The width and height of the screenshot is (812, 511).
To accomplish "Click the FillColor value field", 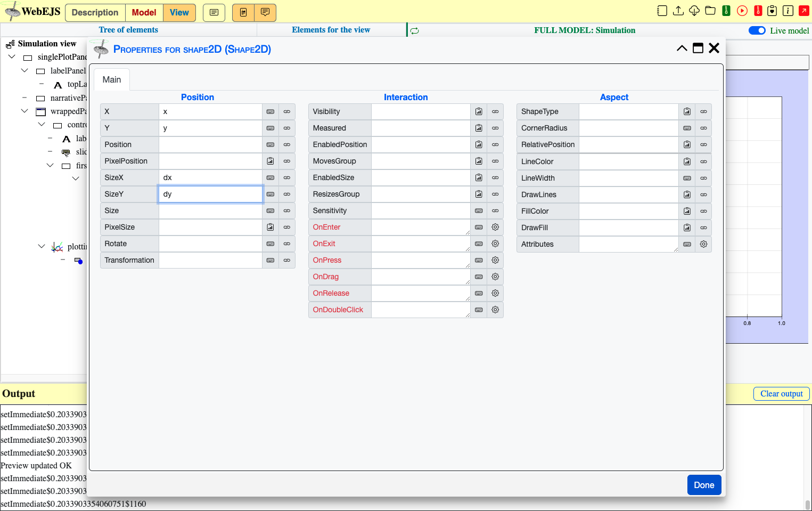I will 629,212.
